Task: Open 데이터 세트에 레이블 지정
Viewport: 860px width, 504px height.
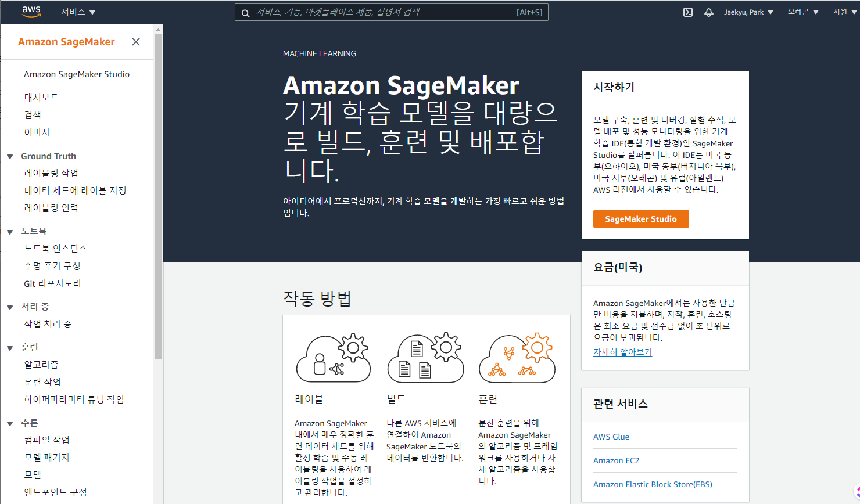Action: (75, 190)
